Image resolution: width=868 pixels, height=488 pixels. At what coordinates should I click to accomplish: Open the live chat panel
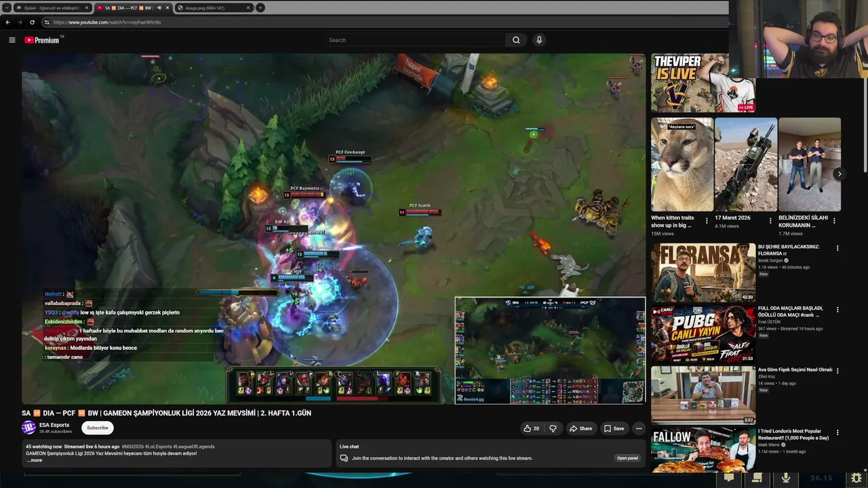pyautogui.click(x=627, y=458)
